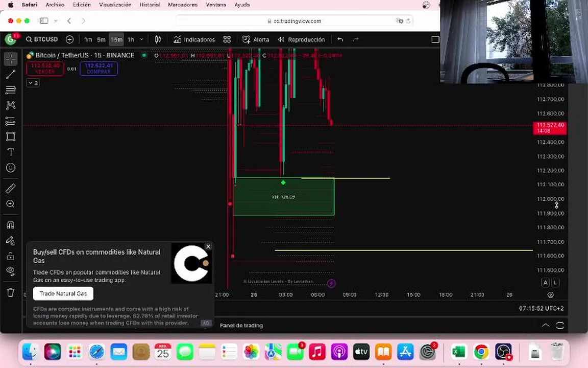Open the Ventana menu
Viewport: 588px width, 368px height.
pyautogui.click(x=216, y=5)
